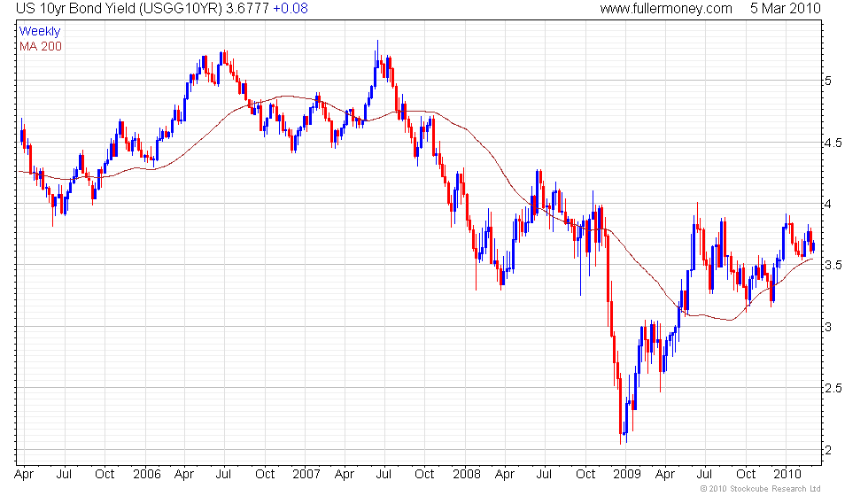Click the 'Oct' label just before 2009
The height and width of the screenshot is (496, 868).
point(585,475)
